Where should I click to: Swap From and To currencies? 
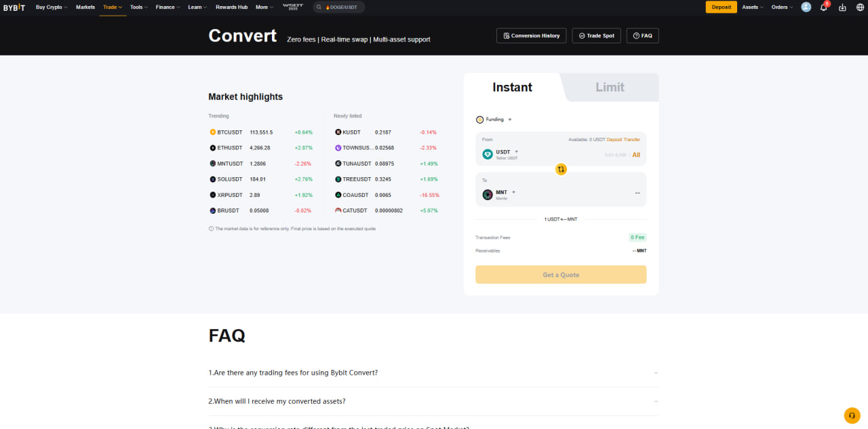pyautogui.click(x=561, y=169)
